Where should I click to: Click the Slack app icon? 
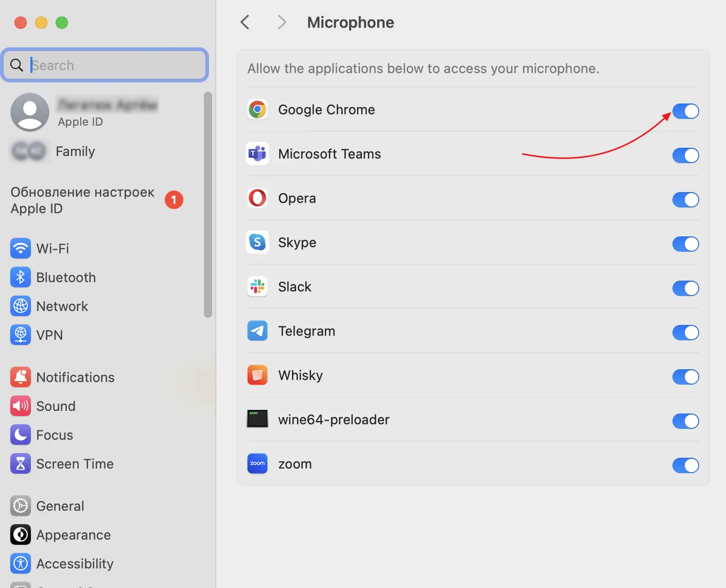click(257, 287)
